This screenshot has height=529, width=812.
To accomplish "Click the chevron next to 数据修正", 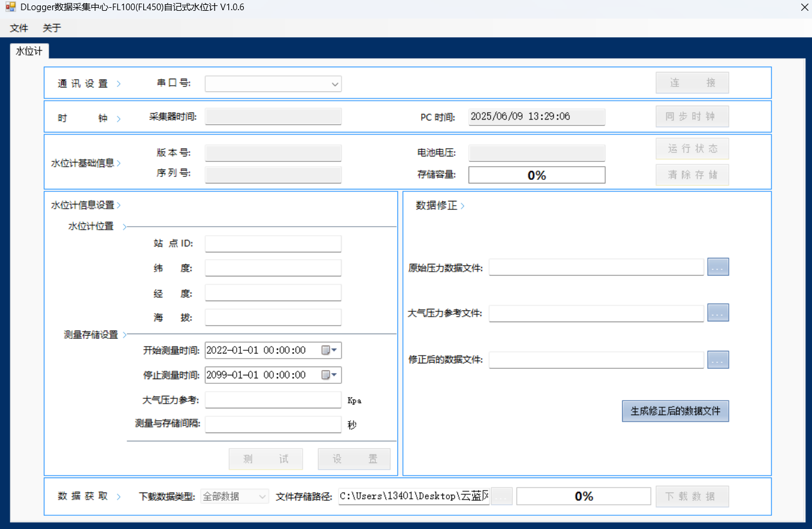I will 463,206.
